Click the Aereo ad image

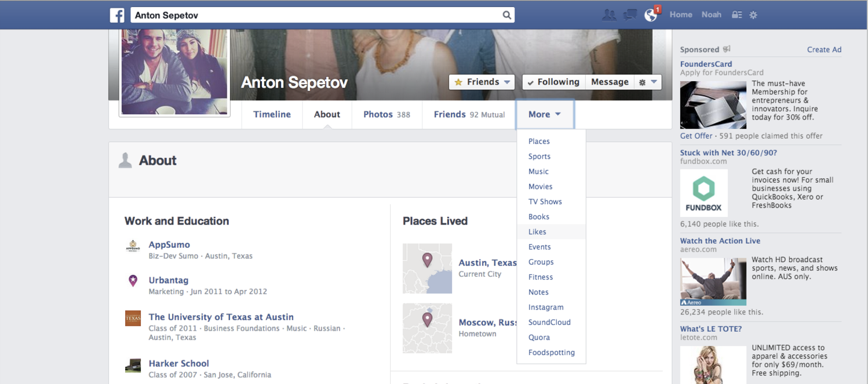[x=713, y=282]
